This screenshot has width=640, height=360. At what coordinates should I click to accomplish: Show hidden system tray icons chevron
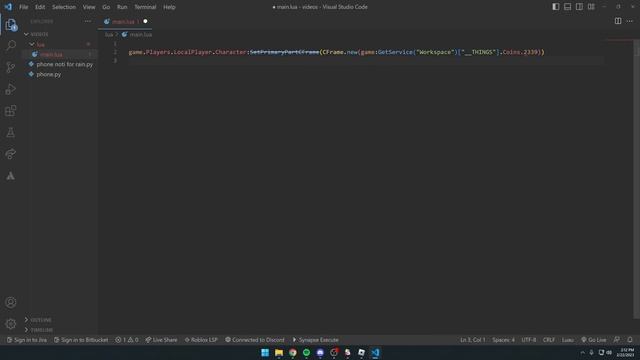click(x=582, y=352)
